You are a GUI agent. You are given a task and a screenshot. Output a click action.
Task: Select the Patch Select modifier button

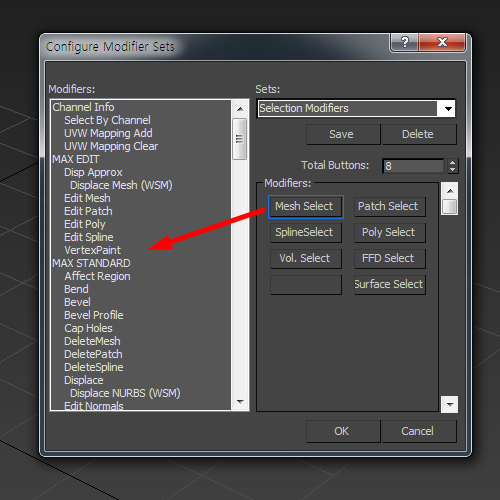(x=389, y=206)
